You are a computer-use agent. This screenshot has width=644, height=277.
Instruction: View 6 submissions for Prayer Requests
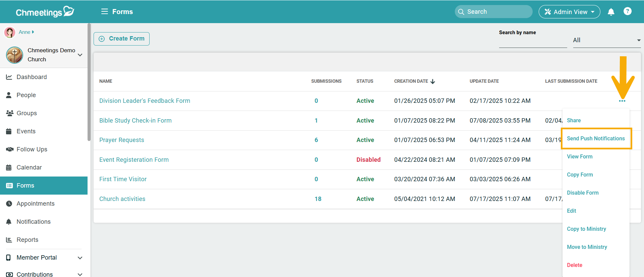click(316, 140)
